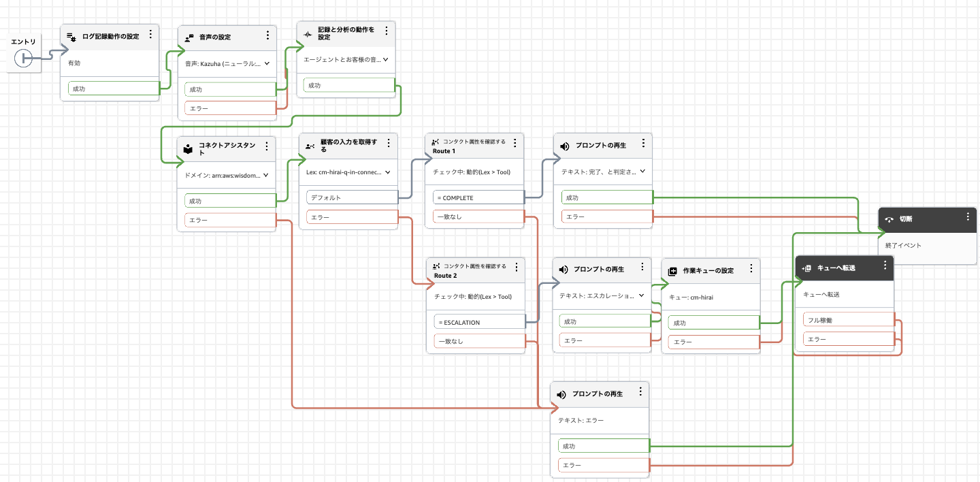Select 成功 branch of ログ記録動作の設定 block

[x=113, y=89]
